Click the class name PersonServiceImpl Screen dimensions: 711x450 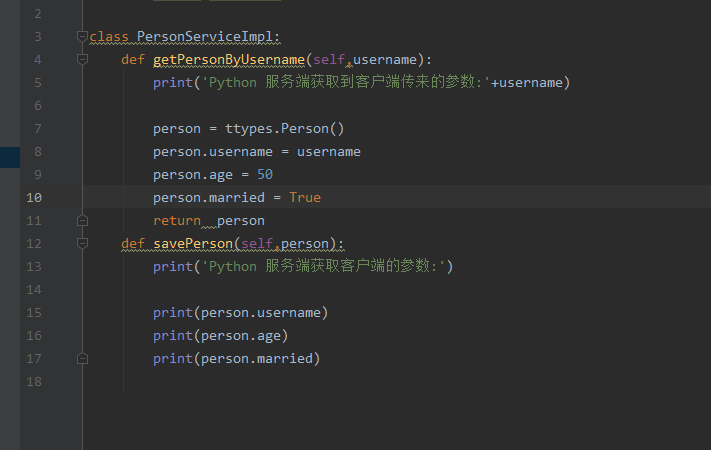coord(207,37)
